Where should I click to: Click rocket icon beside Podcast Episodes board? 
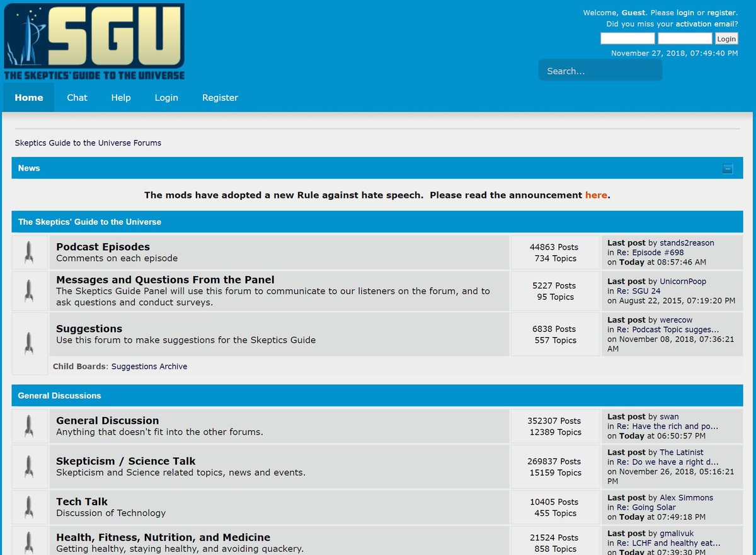coord(29,252)
